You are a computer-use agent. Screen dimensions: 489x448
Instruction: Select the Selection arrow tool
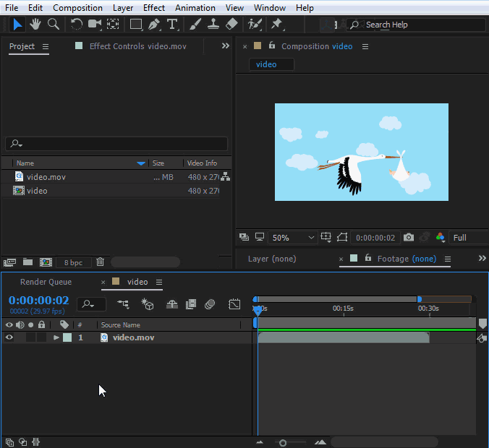tap(17, 25)
